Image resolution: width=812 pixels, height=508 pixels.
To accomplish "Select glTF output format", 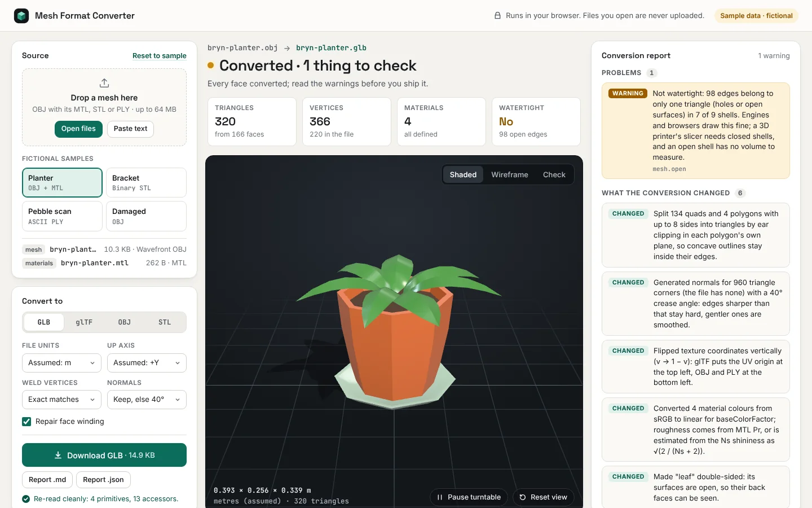I will pos(84,322).
